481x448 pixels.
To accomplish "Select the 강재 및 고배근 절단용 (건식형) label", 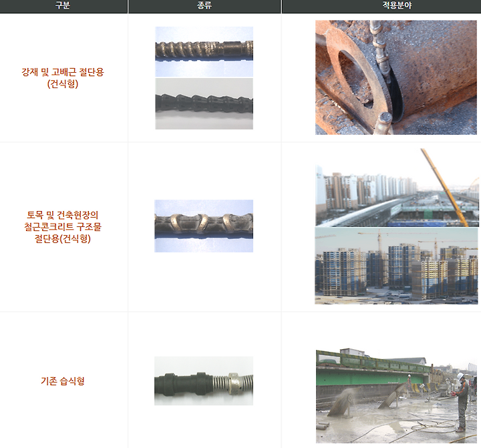I will pyautogui.click(x=63, y=77).
